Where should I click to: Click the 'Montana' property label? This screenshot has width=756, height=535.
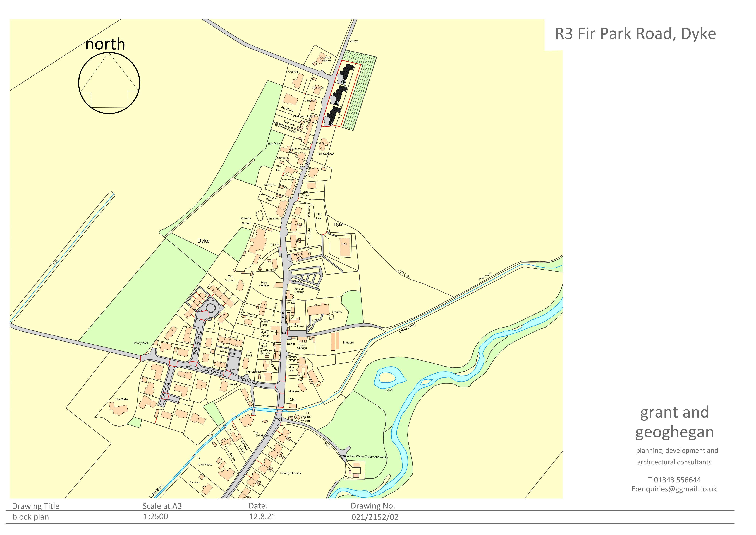point(294,391)
